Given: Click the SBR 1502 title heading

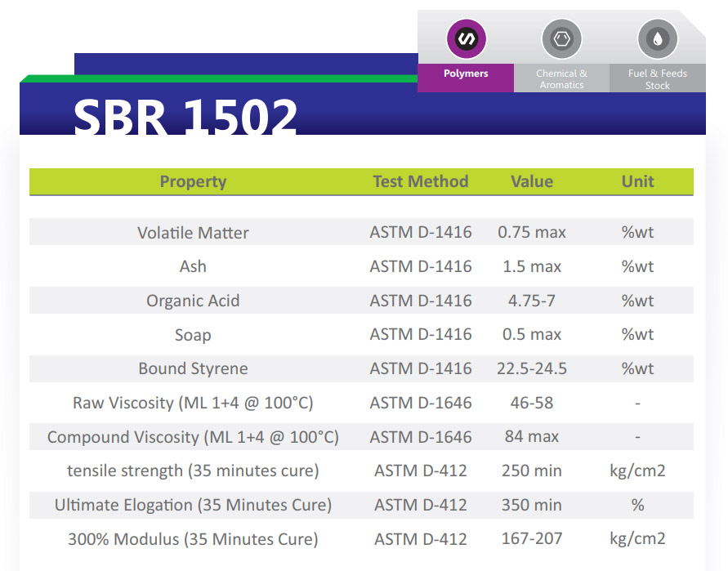Looking at the screenshot, I should 185,118.
